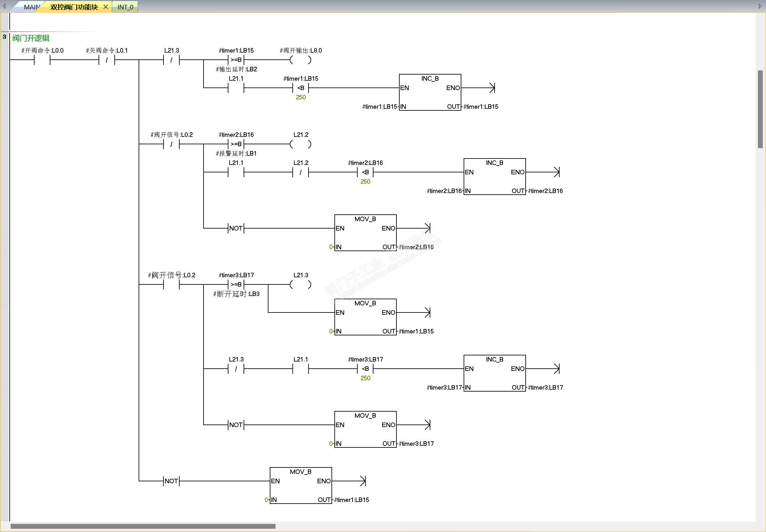Click the 250 value under timer2 compare

point(365,182)
